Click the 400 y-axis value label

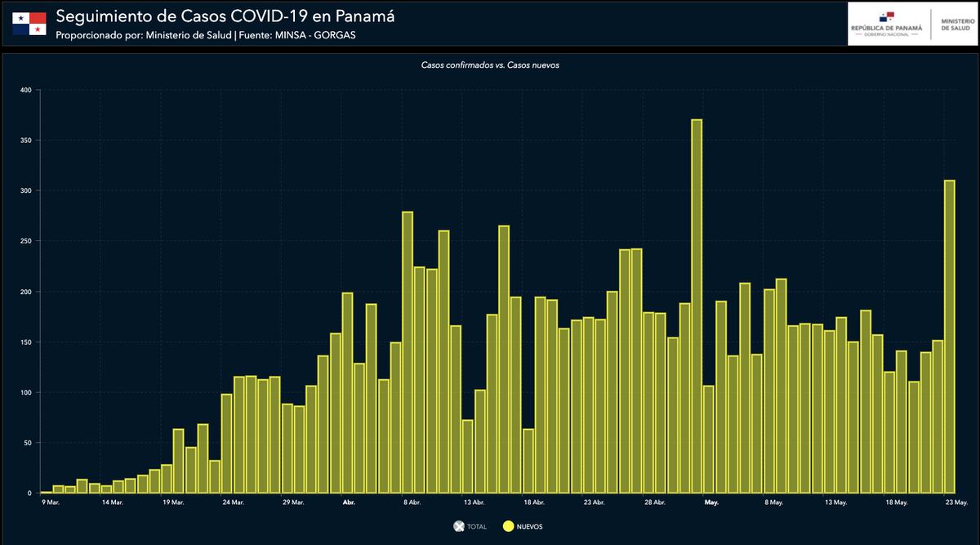pos(24,90)
